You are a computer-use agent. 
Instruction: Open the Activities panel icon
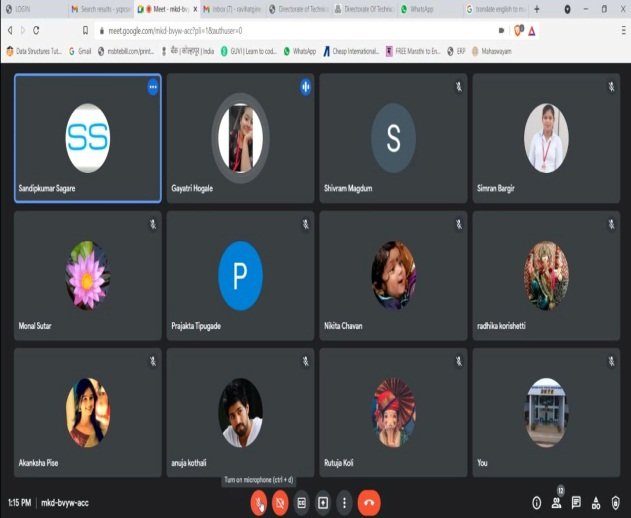pyautogui.click(x=597, y=503)
